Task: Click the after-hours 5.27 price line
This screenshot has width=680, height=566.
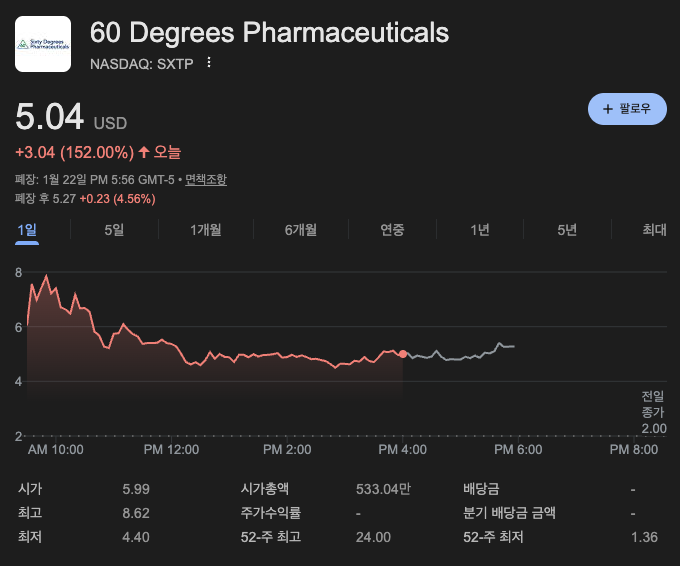Action: point(85,199)
